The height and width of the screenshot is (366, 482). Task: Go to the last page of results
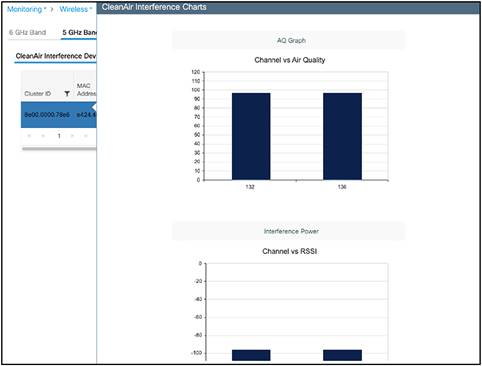(x=86, y=136)
